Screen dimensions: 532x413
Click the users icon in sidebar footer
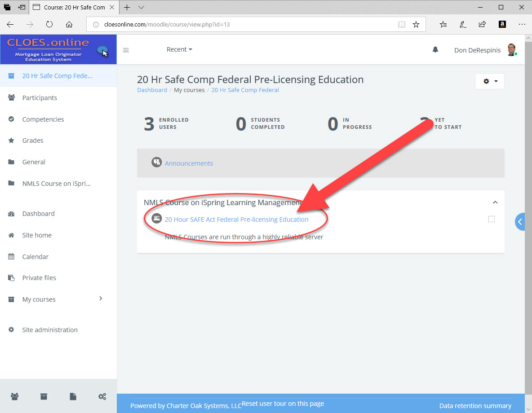[14, 396]
